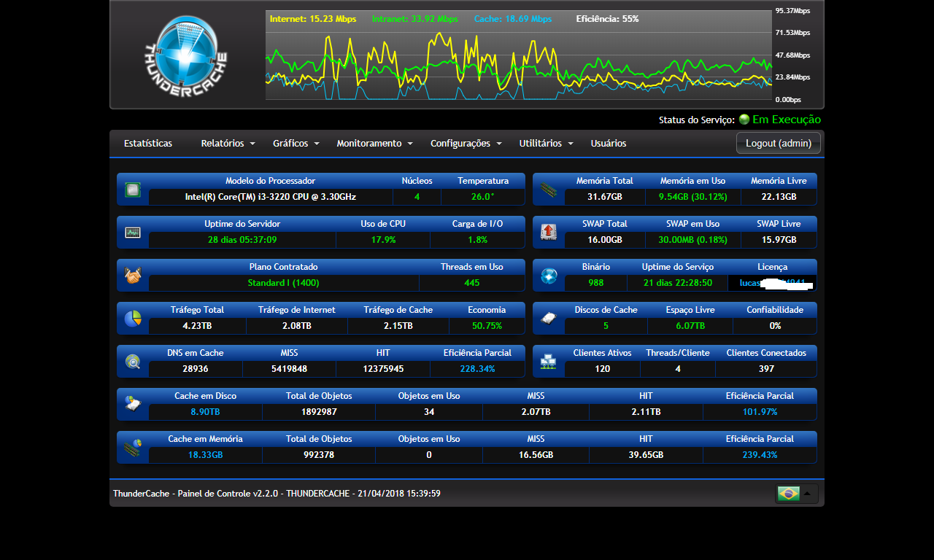Click the Standard I (1400) plan value
This screenshot has width=934, height=560.
point(283,283)
